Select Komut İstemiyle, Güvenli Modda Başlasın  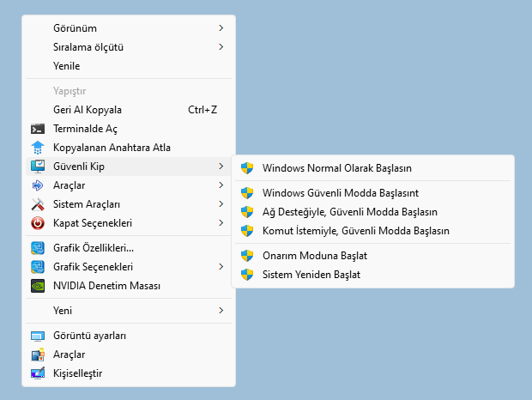pos(373,231)
